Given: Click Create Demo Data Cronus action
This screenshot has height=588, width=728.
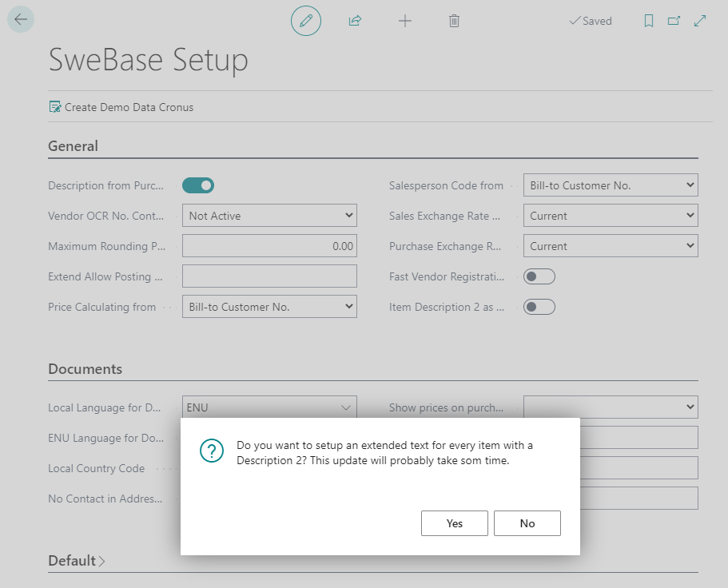Looking at the screenshot, I should pos(121,107).
